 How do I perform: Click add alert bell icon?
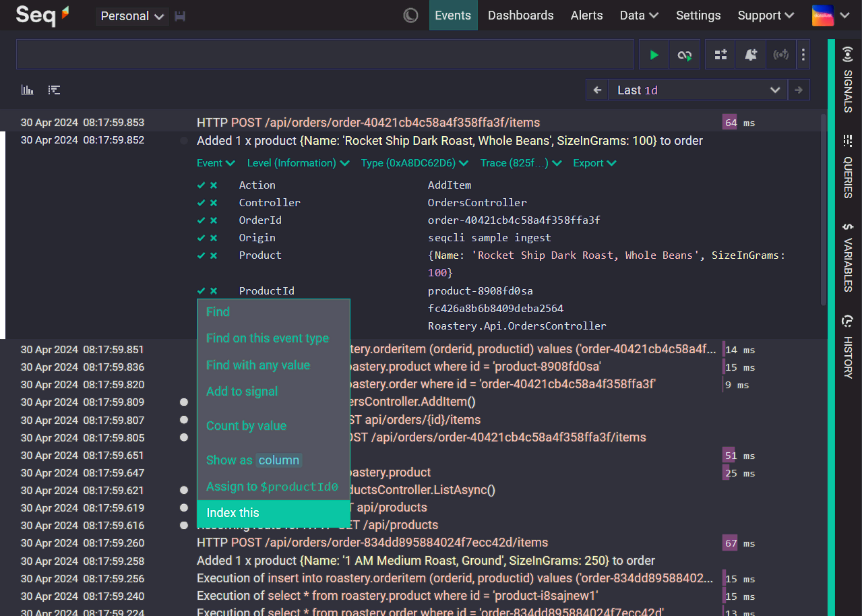[x=751, y=55]
